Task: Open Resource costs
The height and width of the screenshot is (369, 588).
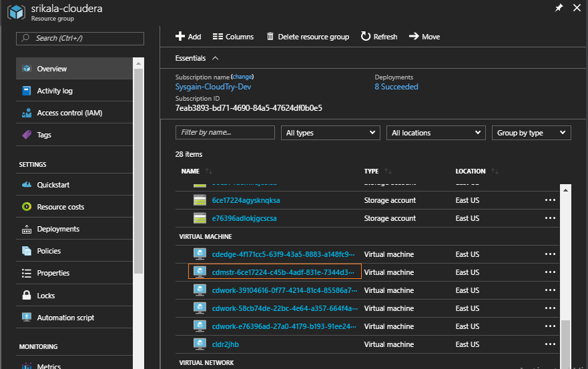Action: [x=74, y=207]
